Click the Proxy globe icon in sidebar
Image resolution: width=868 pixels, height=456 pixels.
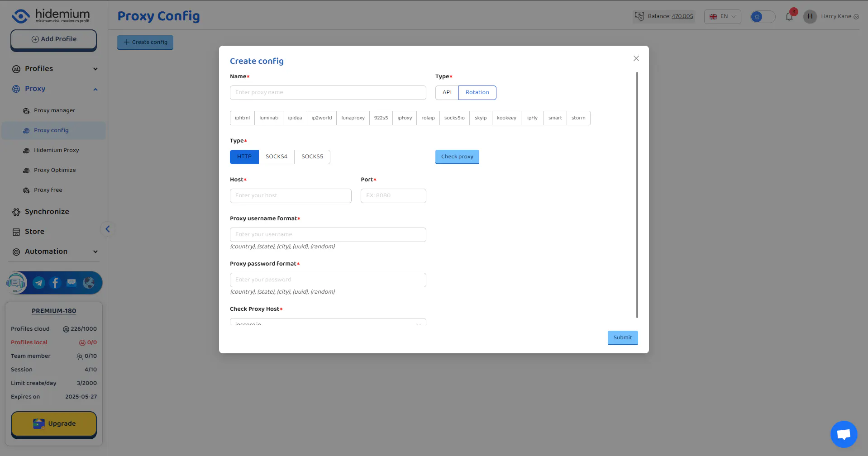pyautogui.click(x=16, y=89)
